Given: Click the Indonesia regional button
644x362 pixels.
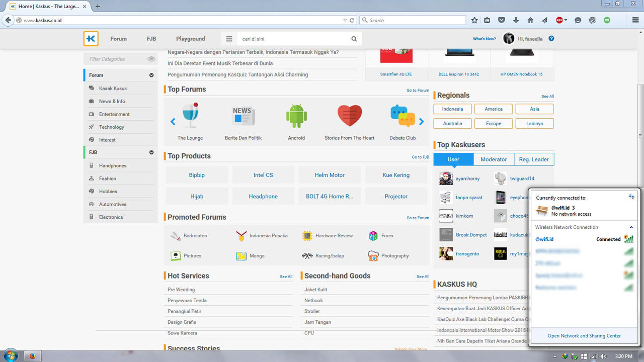Looking at the screenshot, I should [x=452, y=109].
